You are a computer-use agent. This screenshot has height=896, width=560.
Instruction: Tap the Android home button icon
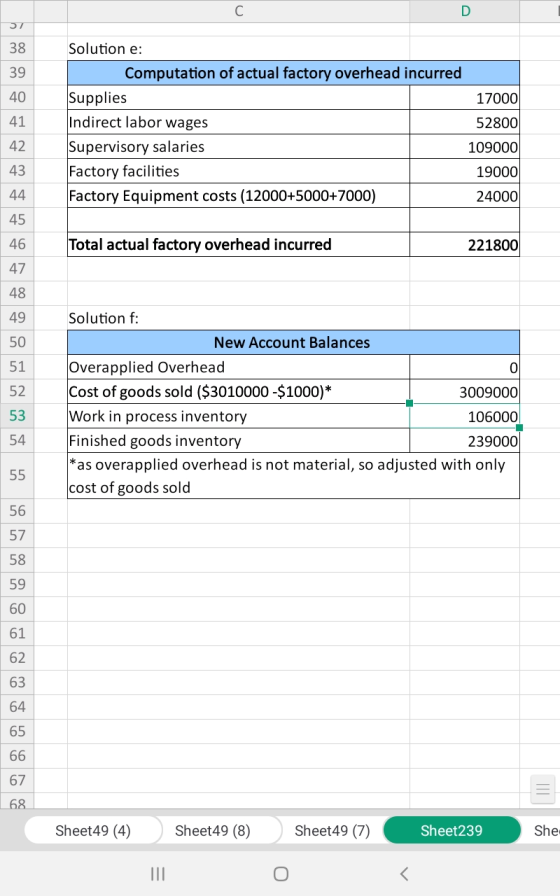(281, 874)
